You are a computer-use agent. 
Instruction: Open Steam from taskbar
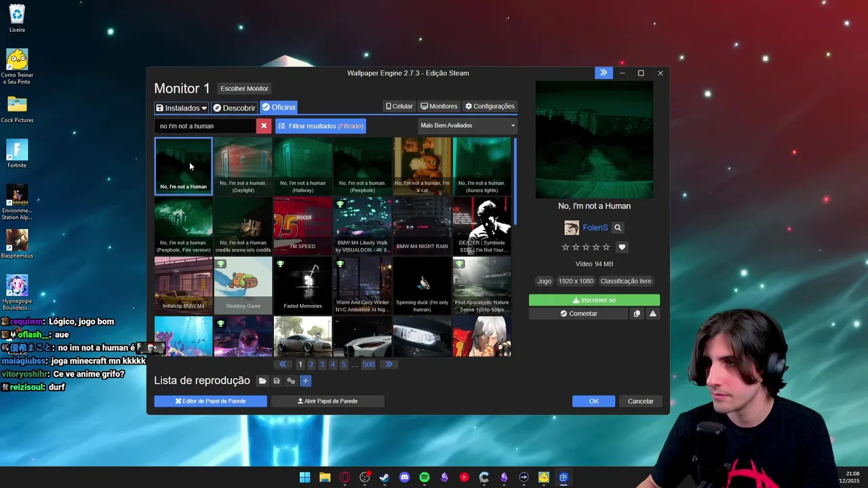(384, 477)
